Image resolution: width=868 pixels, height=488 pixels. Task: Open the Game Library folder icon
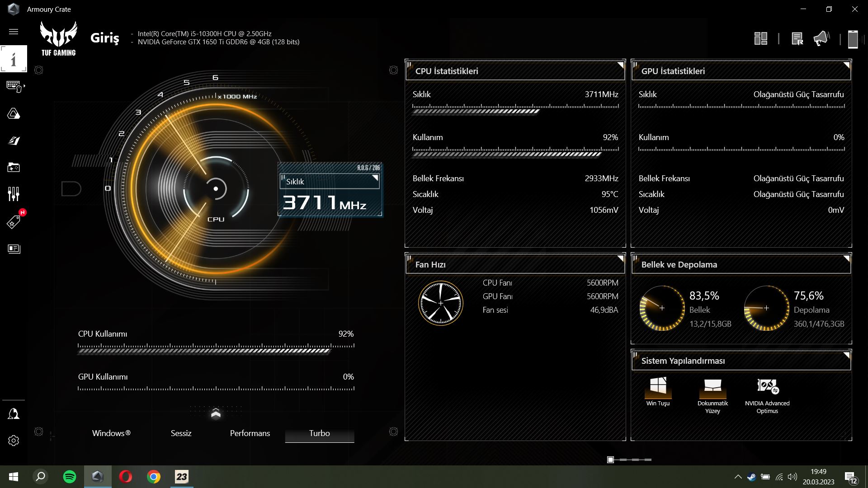click(14, 168)
